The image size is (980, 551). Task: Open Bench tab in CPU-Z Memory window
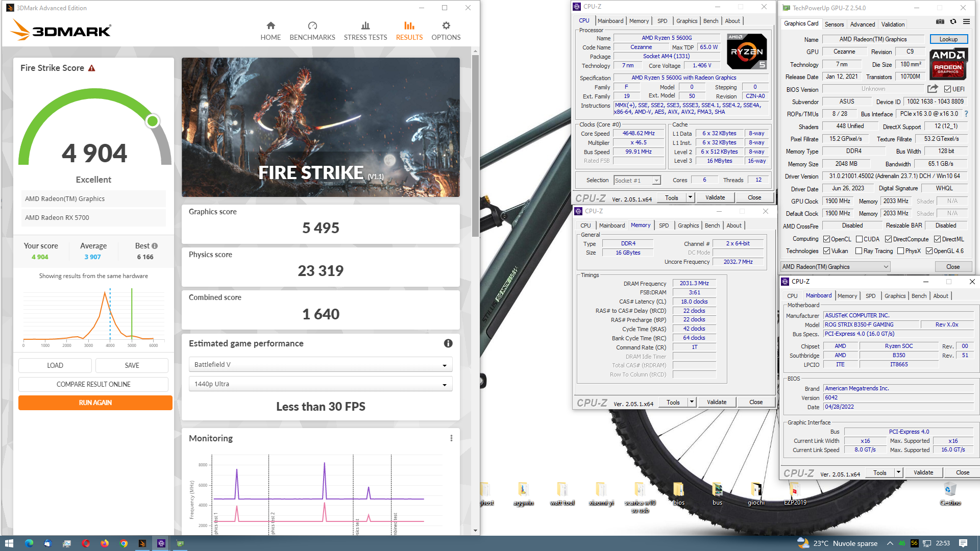pyautogui.click(x=712, y=226)
